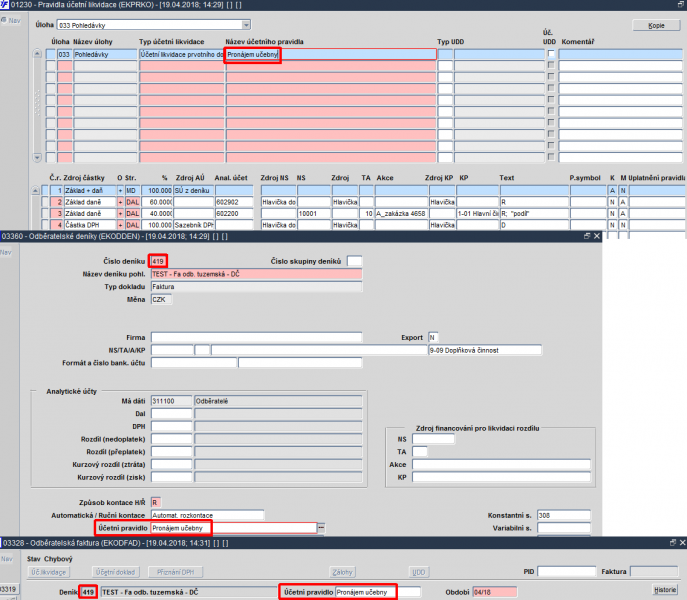687x600 pixels.
Task: Toggle the Úč. UDD checkbox in the fourth row
Action: point(551,88)
